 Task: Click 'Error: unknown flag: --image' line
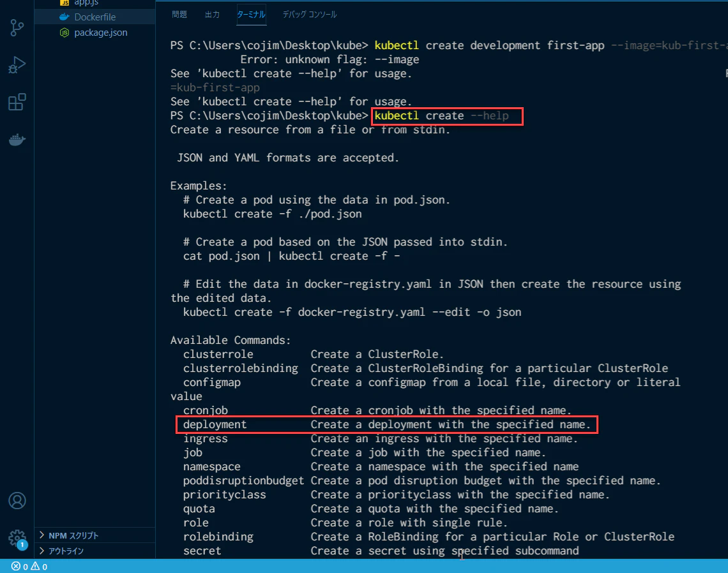pyautogui.click(x=330, y=60)
